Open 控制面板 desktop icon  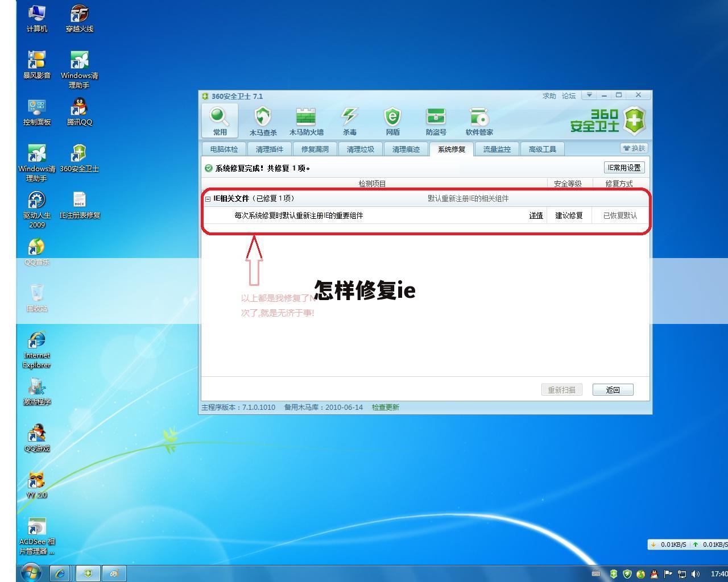click(x=36, y=111)
